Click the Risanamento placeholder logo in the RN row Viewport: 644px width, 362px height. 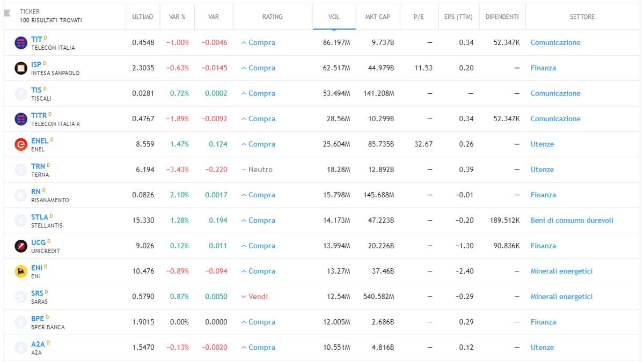pos(21,195)
